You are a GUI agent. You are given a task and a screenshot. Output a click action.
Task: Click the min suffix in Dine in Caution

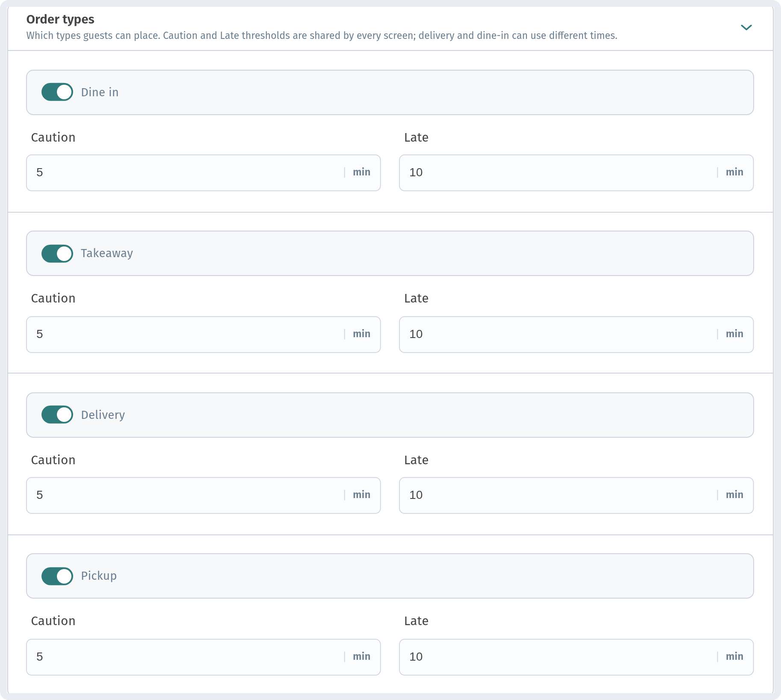pos(361,172)
